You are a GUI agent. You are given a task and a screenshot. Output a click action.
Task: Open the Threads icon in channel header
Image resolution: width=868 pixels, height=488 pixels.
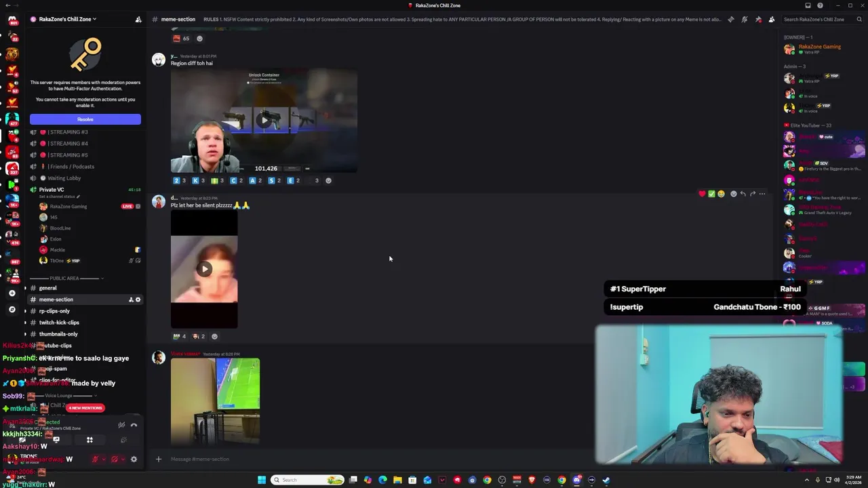pos(731,19)
